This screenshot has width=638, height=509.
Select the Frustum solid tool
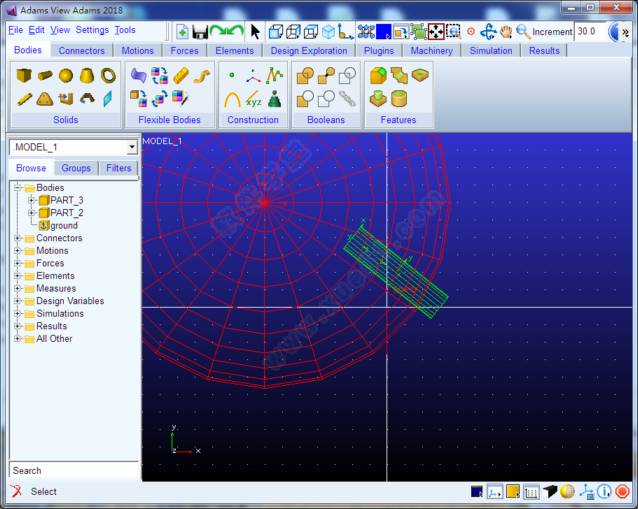(87, 75)
